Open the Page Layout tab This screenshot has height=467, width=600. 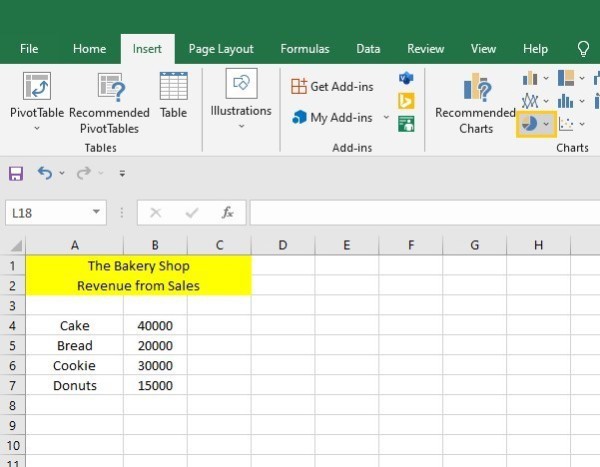[x=221, y=49]
